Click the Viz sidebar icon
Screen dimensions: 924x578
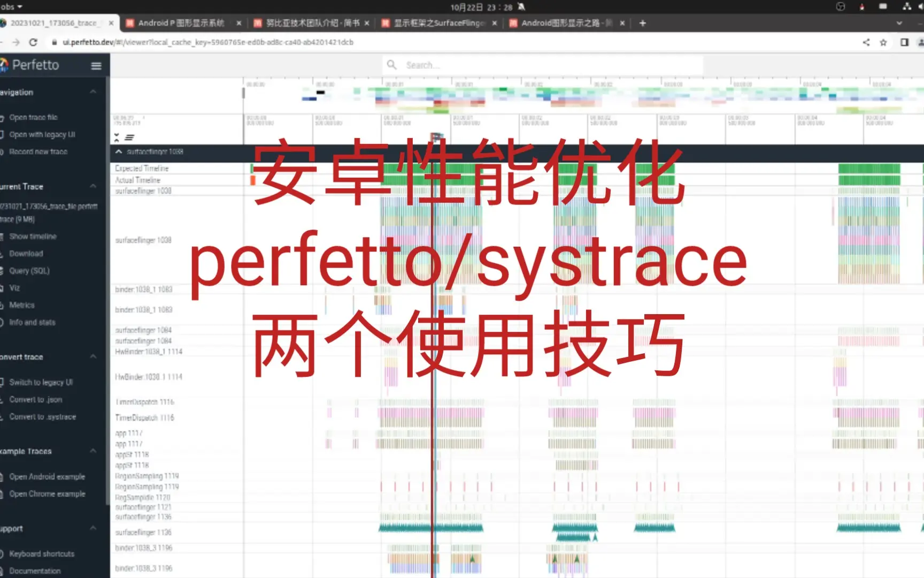point(15,287)
